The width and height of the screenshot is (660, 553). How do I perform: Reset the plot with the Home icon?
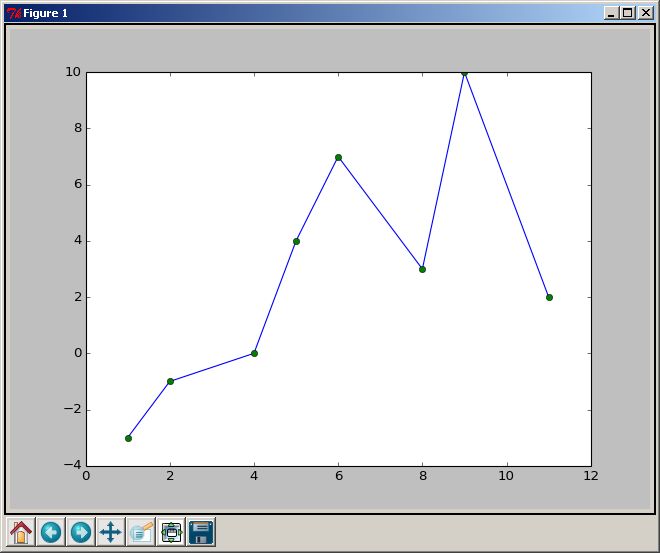click(21, 532)
